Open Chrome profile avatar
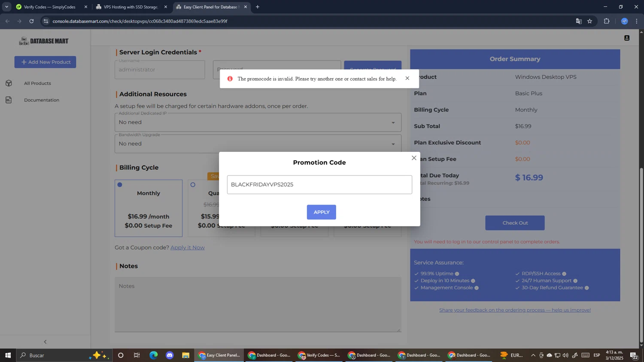The image size is (644, 362). [x=625, y=21]
